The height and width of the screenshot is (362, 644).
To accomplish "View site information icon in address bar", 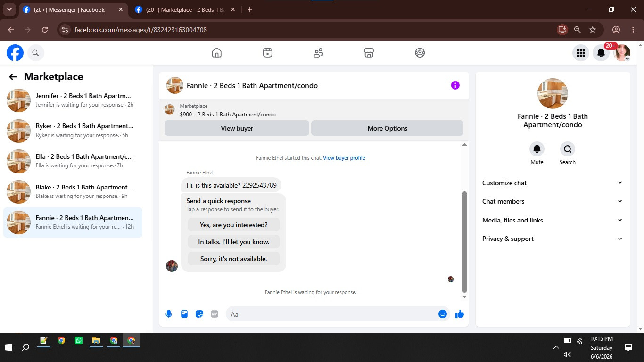I will point(65,30).
